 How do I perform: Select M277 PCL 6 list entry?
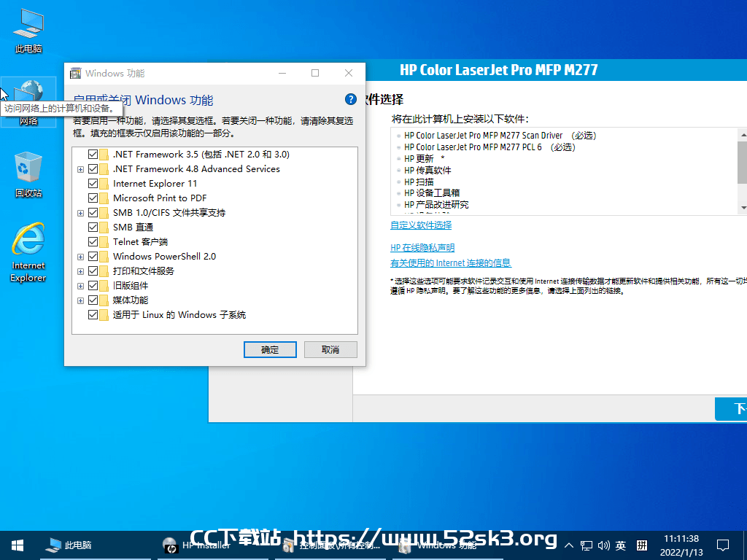point(489,147)
